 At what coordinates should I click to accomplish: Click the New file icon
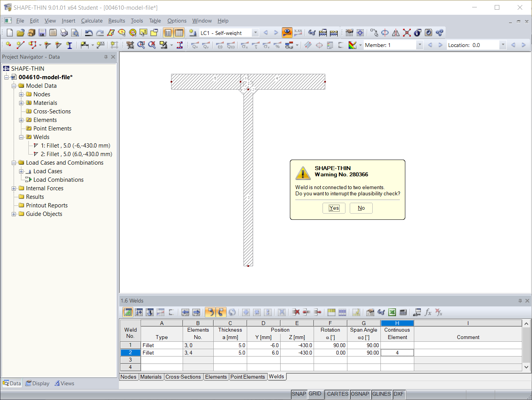tap(10, 33)
